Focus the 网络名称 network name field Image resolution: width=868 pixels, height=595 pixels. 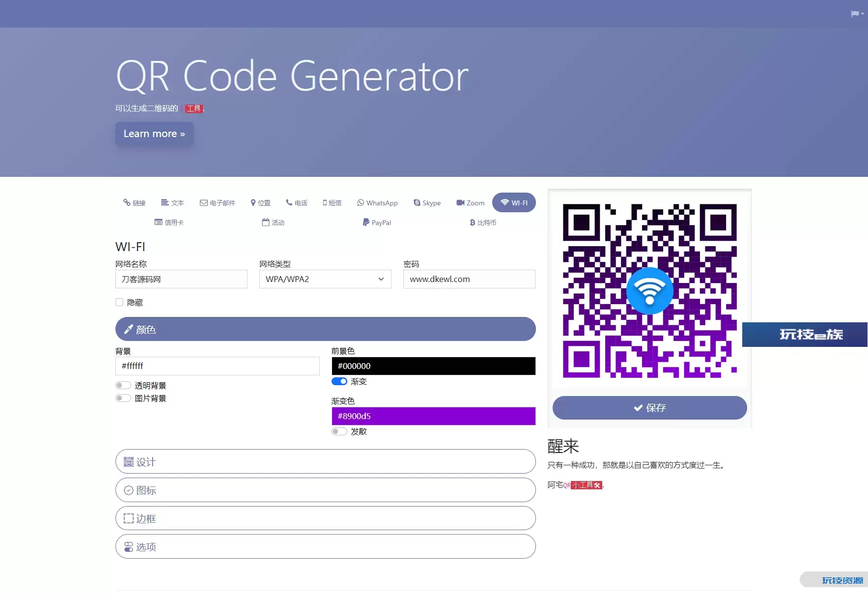[x=181, y=279]
